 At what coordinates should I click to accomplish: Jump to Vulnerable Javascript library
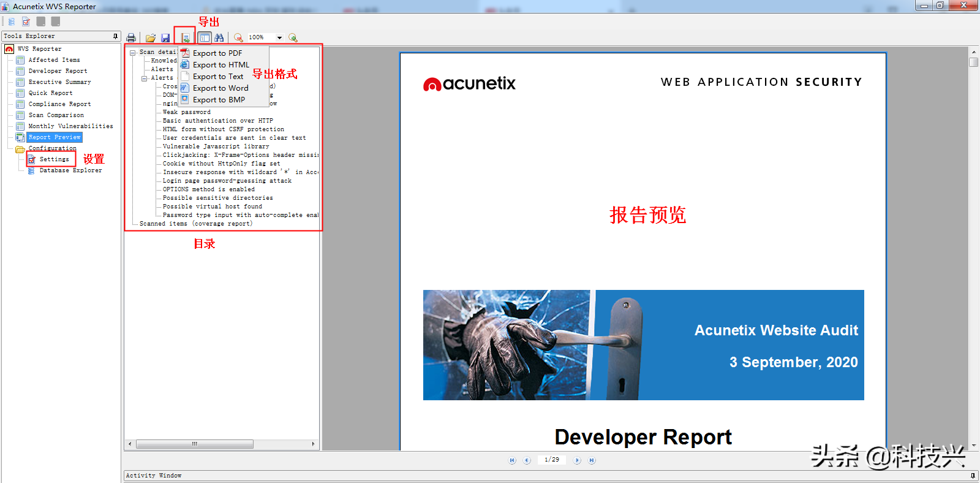(x=216, y=146)
